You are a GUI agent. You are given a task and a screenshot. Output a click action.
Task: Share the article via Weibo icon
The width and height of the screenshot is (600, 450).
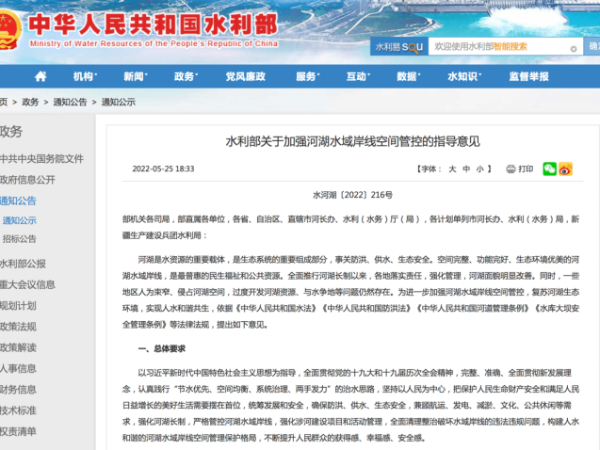(x=566, y=169)
